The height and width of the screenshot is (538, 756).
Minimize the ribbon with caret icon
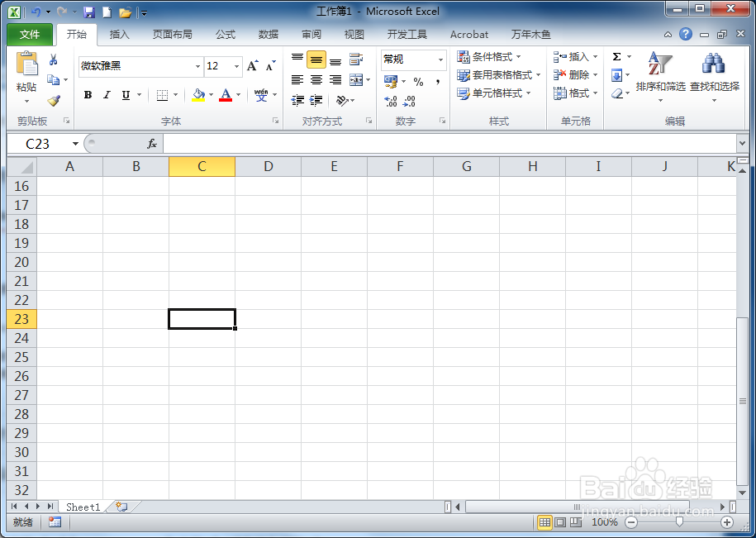tap(668, 35)
